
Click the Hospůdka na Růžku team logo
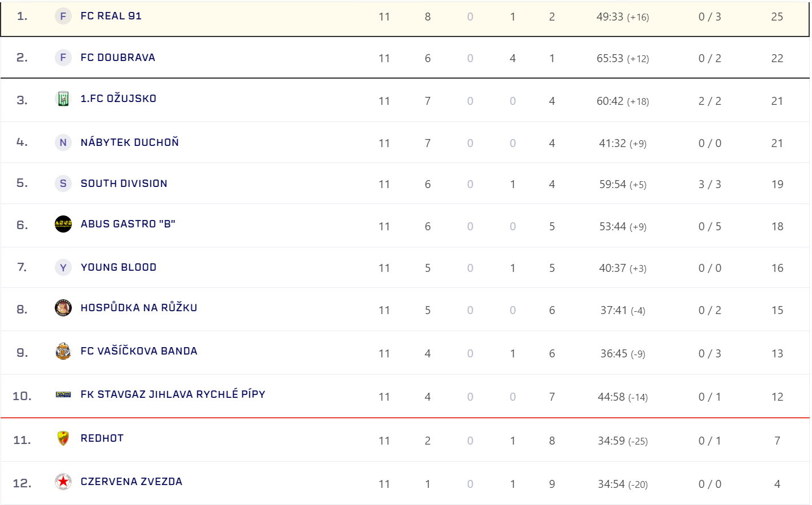tap(63, 308)
